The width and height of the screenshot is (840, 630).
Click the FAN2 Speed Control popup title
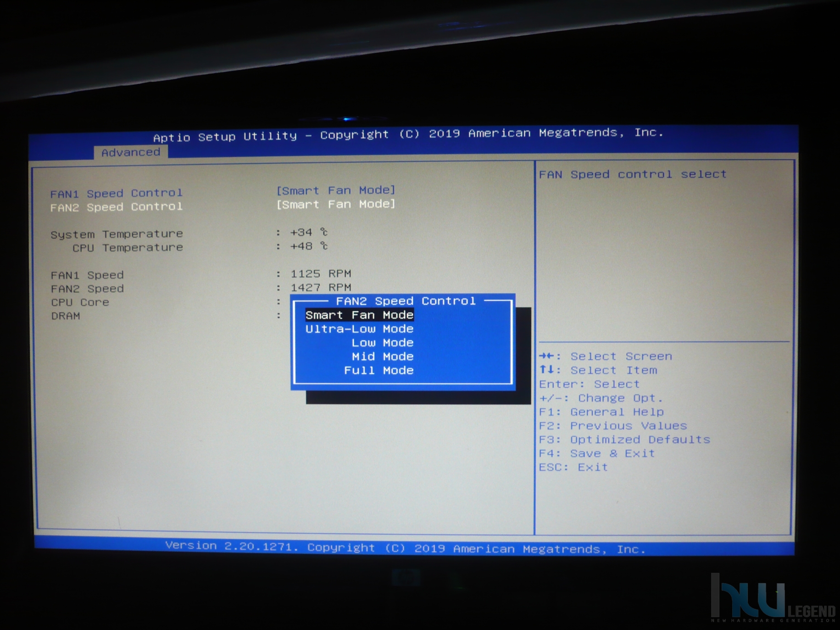coord(406,301)
